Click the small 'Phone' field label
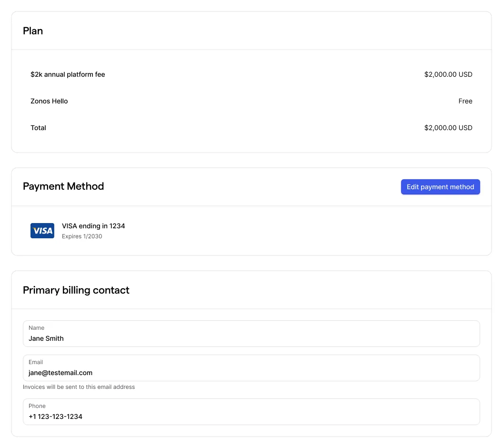Screen dimensions: 503x448 (x=37, y=406)
